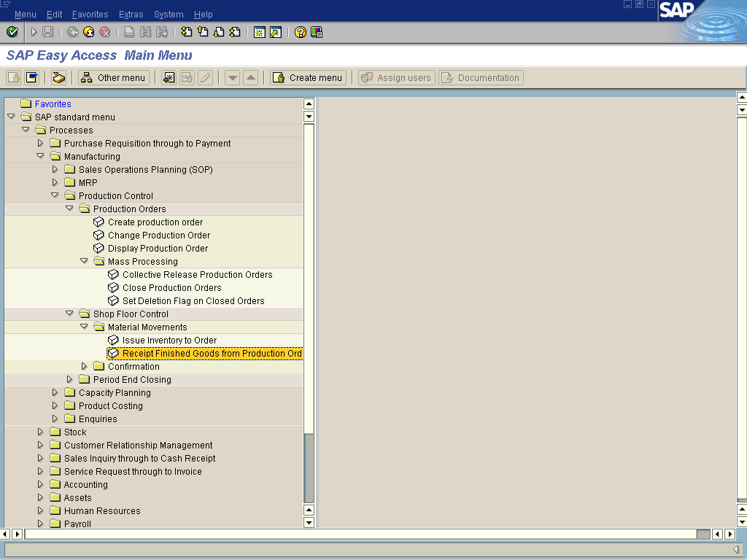Image resolution: width=747 pixels, height=560 pixels.
Task: Click the User menu icon
Action: 14,77
